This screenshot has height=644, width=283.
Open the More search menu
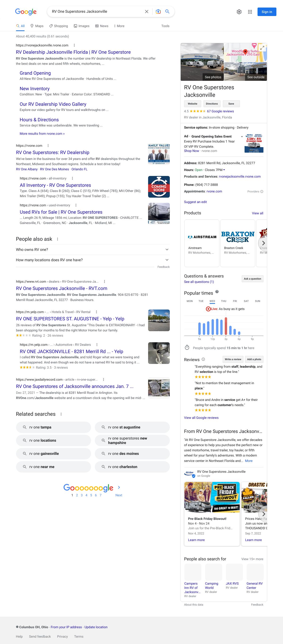[119, 26]
